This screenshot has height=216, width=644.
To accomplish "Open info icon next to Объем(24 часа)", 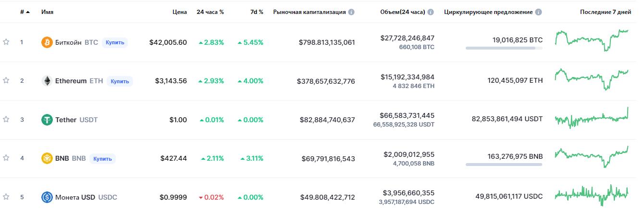I will click(x=431, y=12).
